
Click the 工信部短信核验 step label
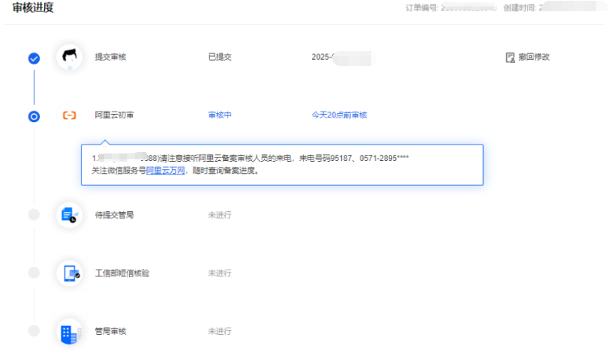[x=121, y=273]
